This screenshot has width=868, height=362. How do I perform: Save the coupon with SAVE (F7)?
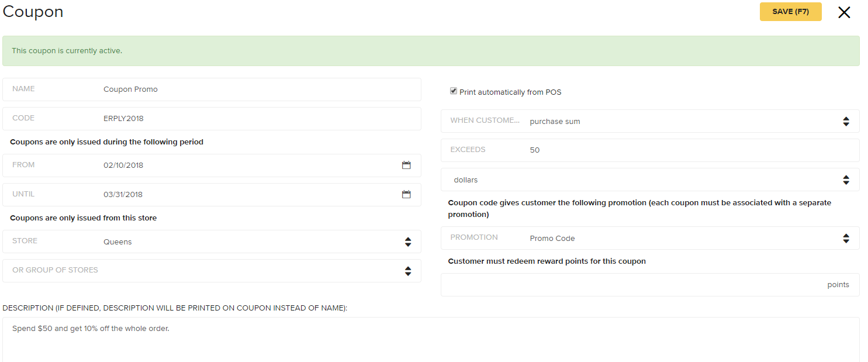790,12
